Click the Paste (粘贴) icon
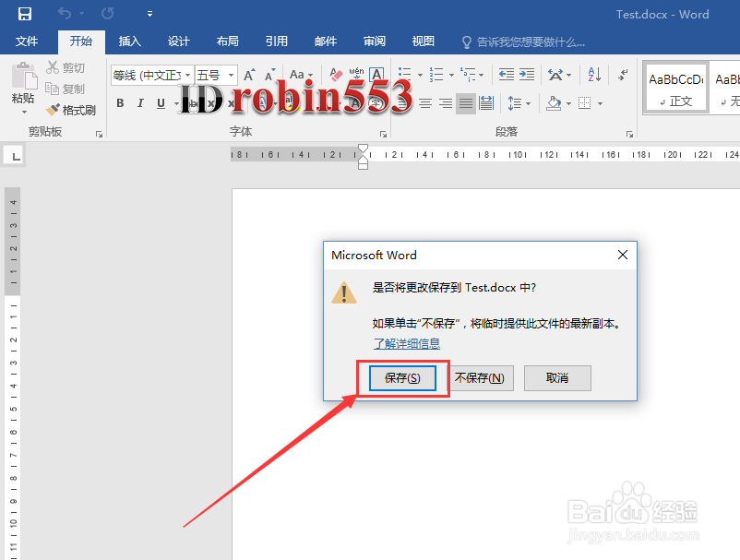The image size is (740, 560). (23, 78)
